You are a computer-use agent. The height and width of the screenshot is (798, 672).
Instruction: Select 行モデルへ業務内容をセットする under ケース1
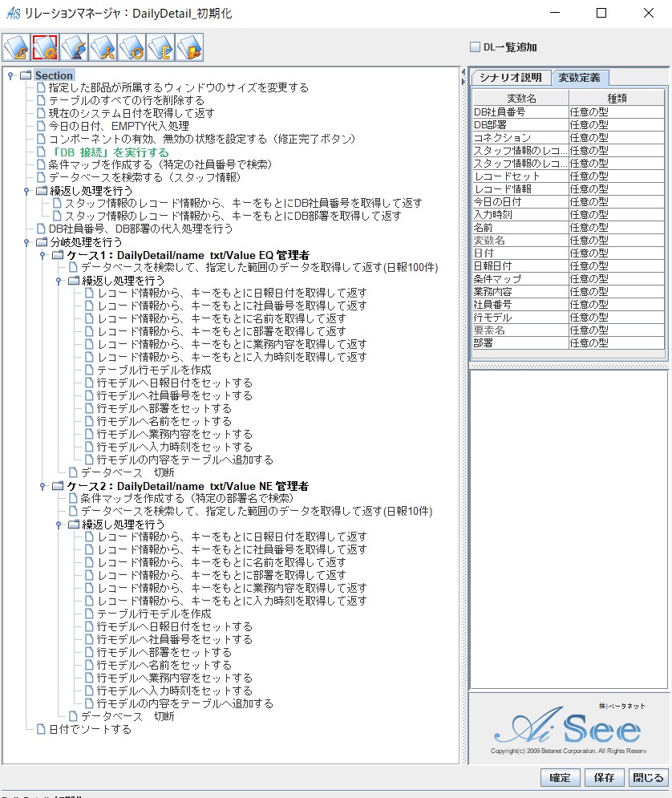pyautogui.click(x=175, y=434)
